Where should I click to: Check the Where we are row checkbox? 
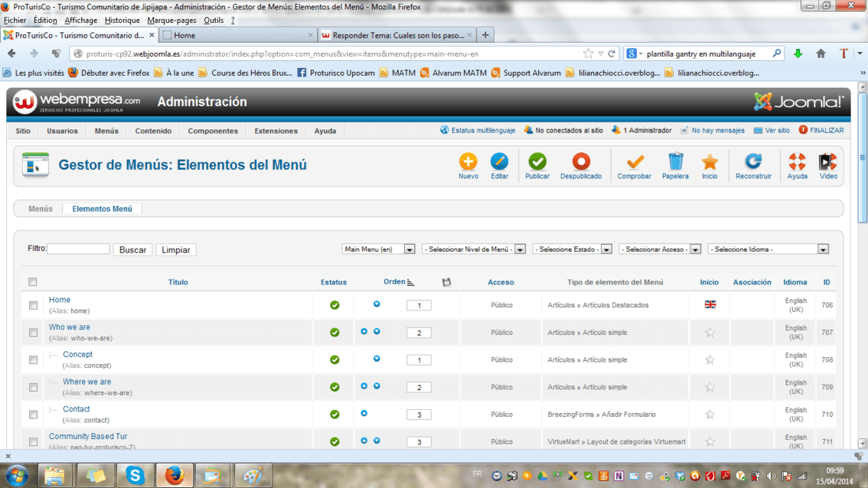coord(33,387)
